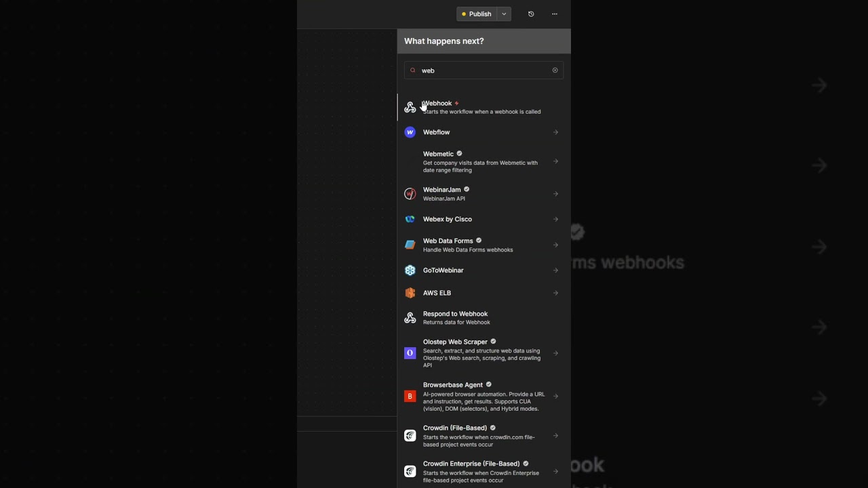Image resolution: width=868 pixels, height=488 pixels.
Task: Choose the Webhook list entry text
Action: [x=437, y=103]
